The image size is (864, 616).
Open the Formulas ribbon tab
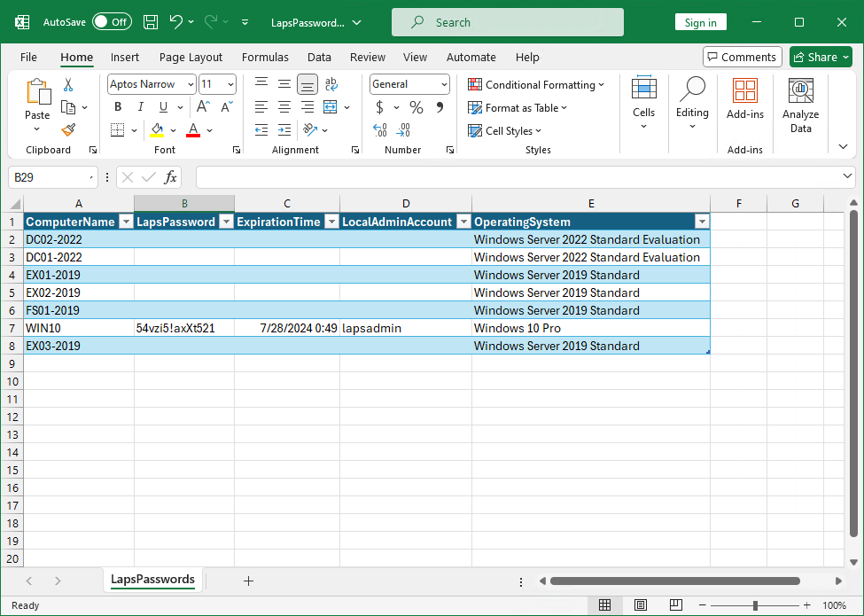pos(265,57)
